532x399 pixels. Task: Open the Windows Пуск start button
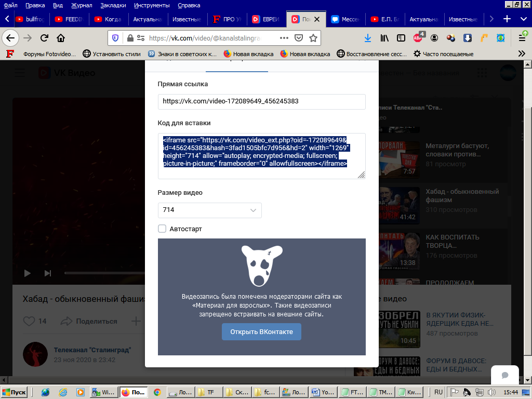point(14,392)
